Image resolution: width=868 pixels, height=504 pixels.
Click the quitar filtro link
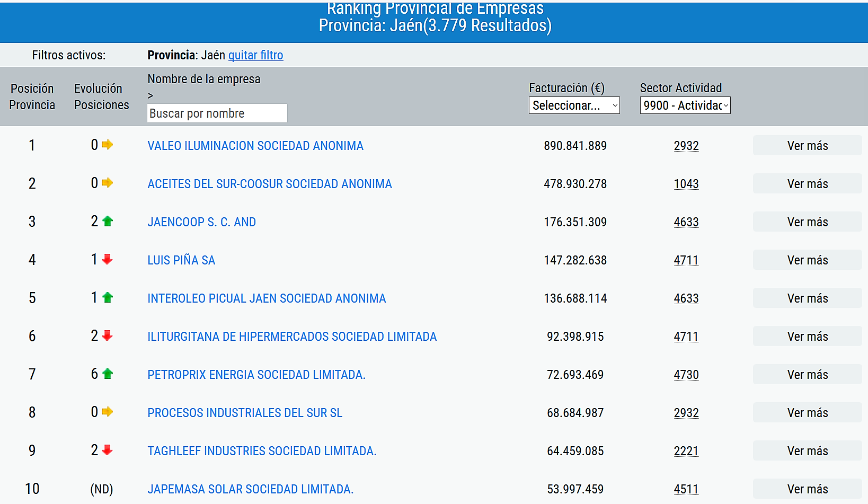click(x=255, y=55)
